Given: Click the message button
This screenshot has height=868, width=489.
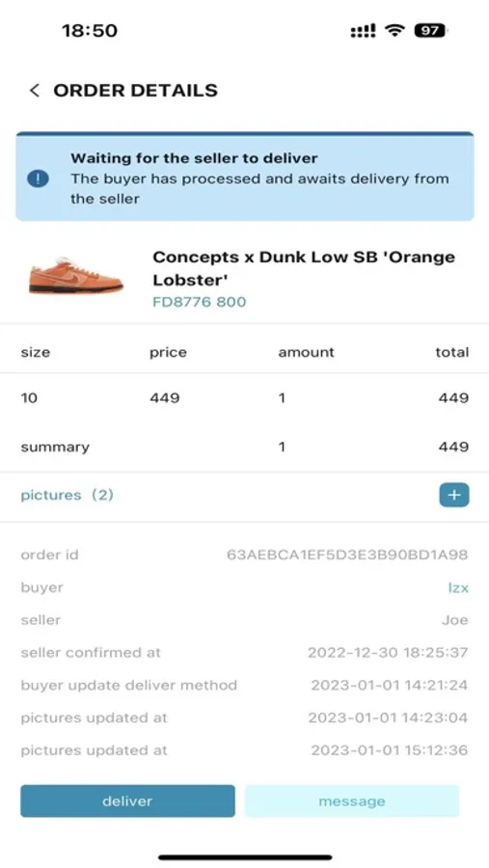Looking at the screenshot, I should coord(352,801).
